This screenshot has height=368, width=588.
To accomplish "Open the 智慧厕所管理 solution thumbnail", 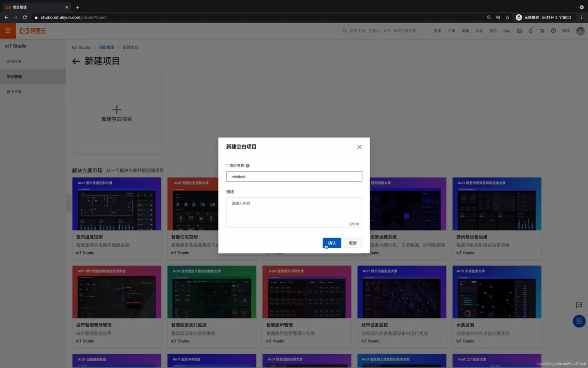I will 307,292.
